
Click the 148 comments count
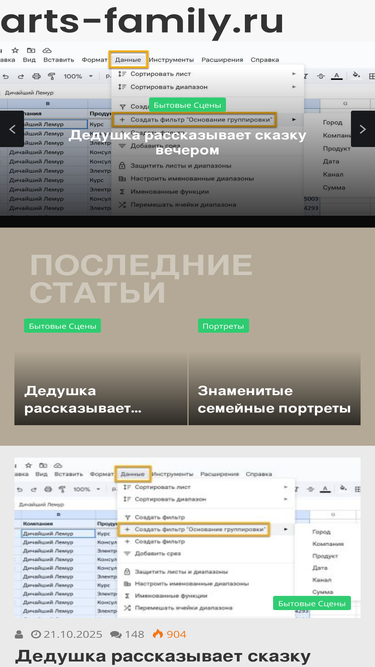point(134,634)
